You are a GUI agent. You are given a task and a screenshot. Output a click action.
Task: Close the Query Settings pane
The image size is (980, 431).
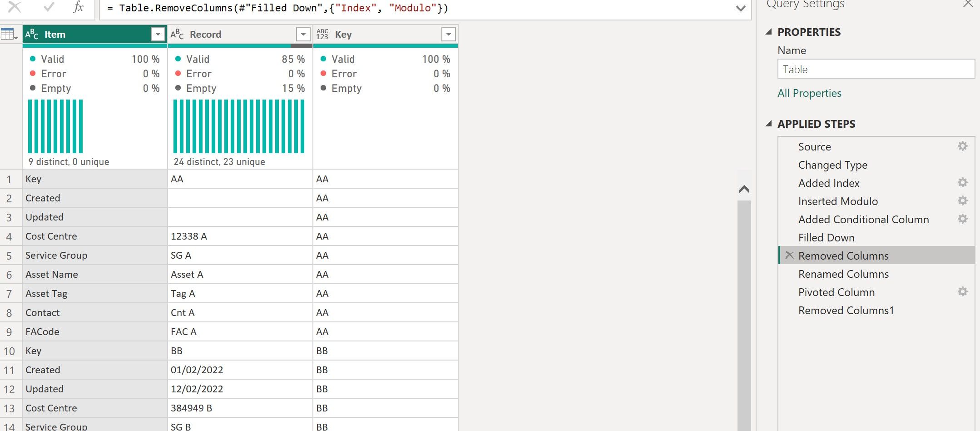click(x=968, y=4)
